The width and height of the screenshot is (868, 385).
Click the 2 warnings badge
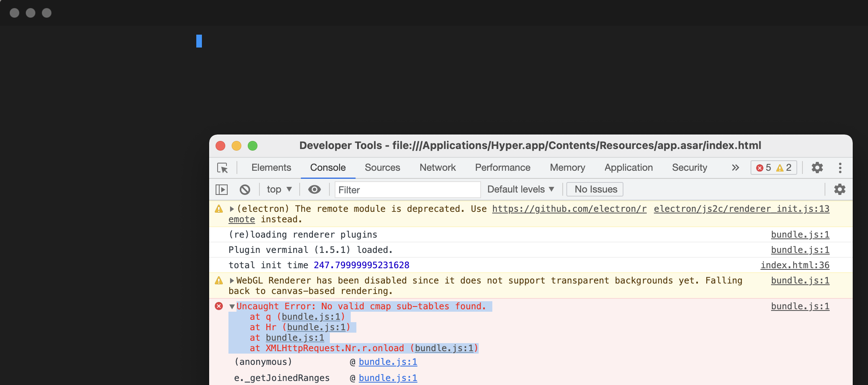(784, 168)
